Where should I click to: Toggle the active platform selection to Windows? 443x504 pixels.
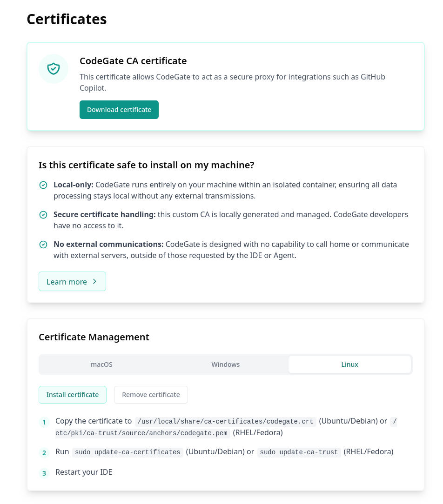pyautogui.click(x=225, y=365)
